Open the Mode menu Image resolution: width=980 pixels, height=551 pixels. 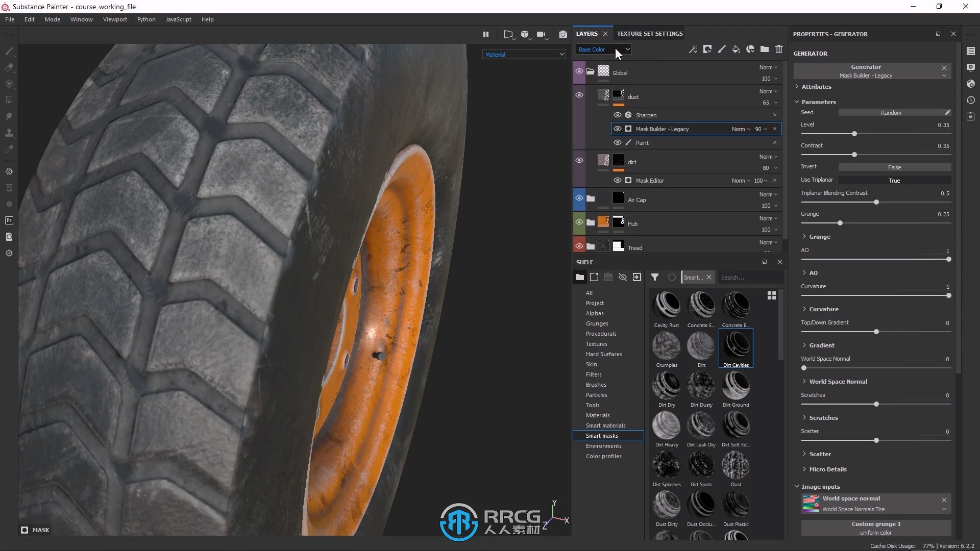[53, 19]
